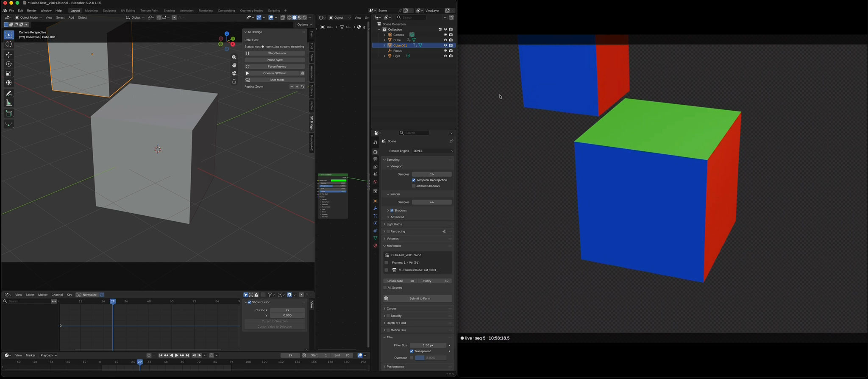The width and height of the screenshot is (868, 379).
Task: Open the Render Engine dropdown
Action: coord(432,151)
